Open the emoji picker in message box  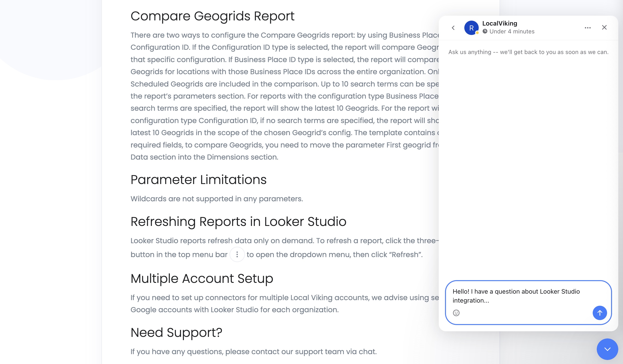(x=456, y=313)
